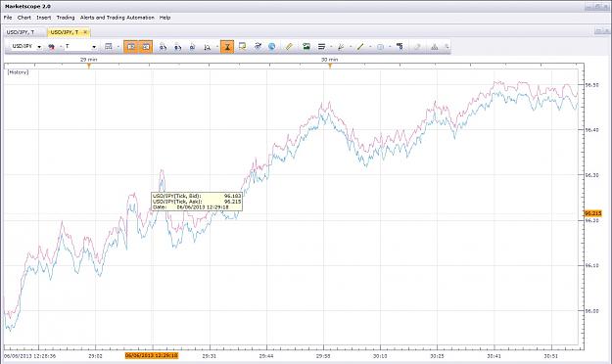
Task: Open the data range icon's dropdown arrow
Action: pos(118,47)
